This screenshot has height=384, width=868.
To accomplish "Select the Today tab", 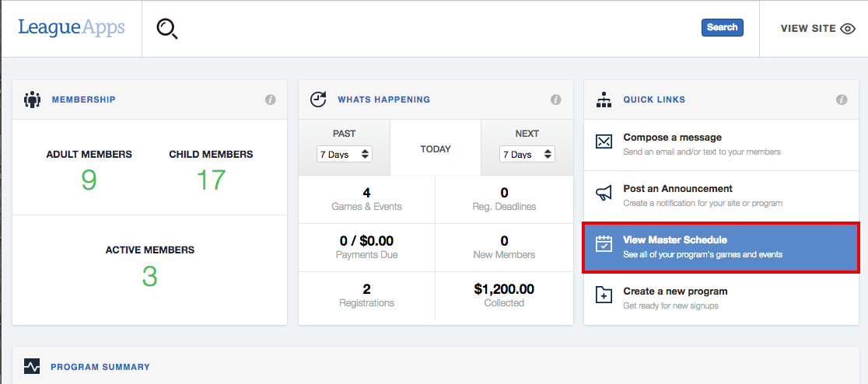I will pos(436,148).
